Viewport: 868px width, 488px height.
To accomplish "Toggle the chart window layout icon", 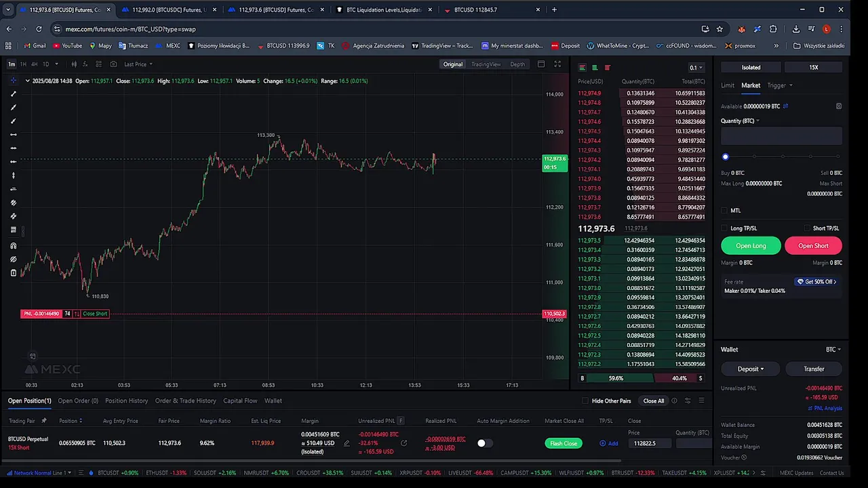I will (x=541, y=64).
